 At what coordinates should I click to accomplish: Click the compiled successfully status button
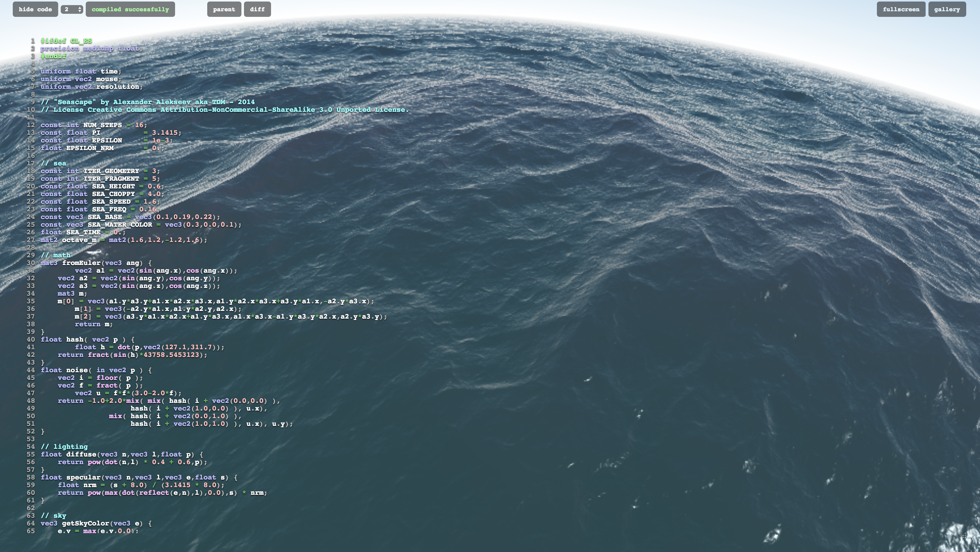[x=130, y=9]
